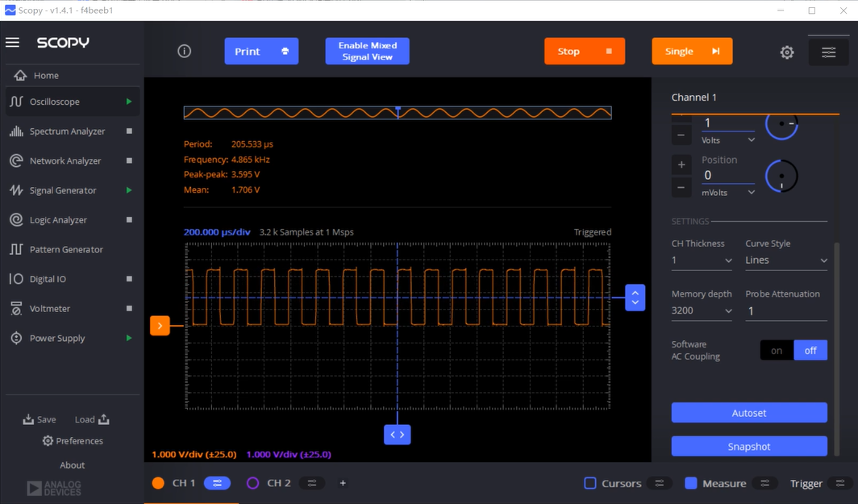Open the hamburger menu icon
Viewport: 858px width, 504px height.
click(x=13, y=42)
